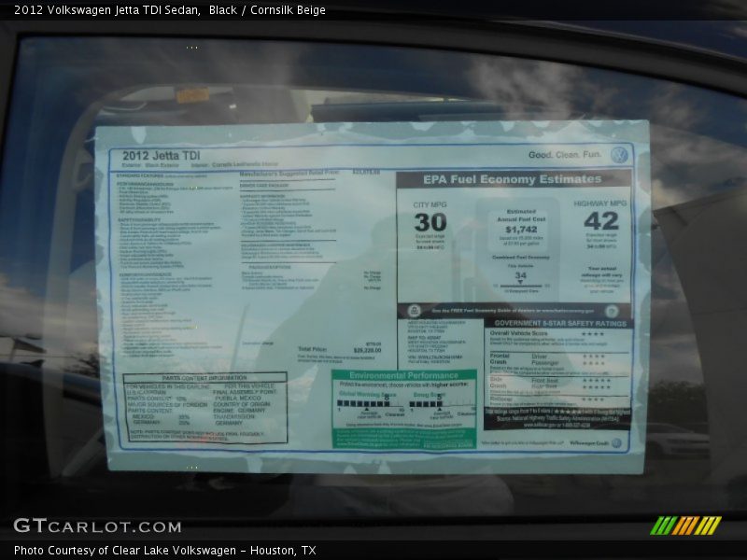The image size is (747, 560).
Task: Select the "Black / Cornsilk Beige" caption text
Action: coord(267,10)
